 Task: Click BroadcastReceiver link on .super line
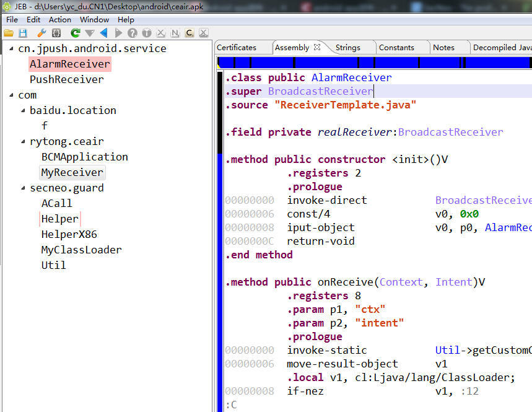click(x=321, y=91)
